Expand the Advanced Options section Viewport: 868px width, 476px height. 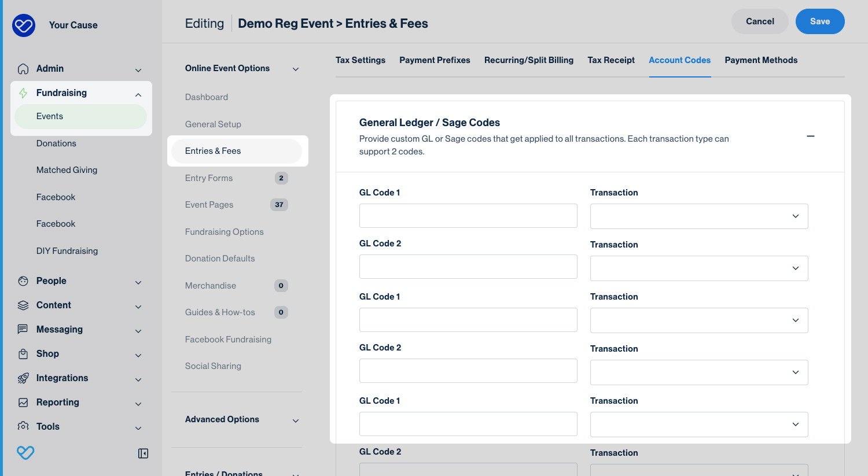(295, 420)
